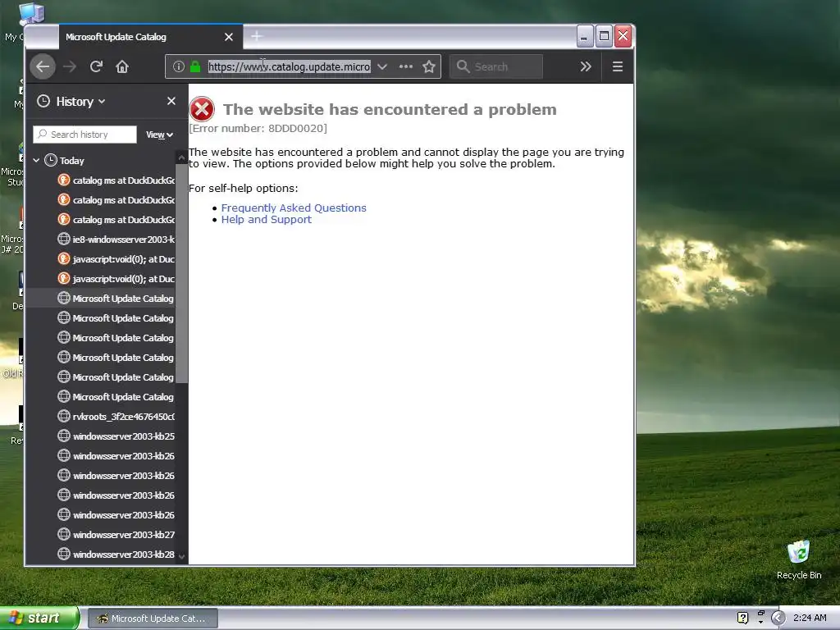This screenshot has height=630, width=840.
Task: Open the Firefox hamburger menu
Action: (617, 66)
